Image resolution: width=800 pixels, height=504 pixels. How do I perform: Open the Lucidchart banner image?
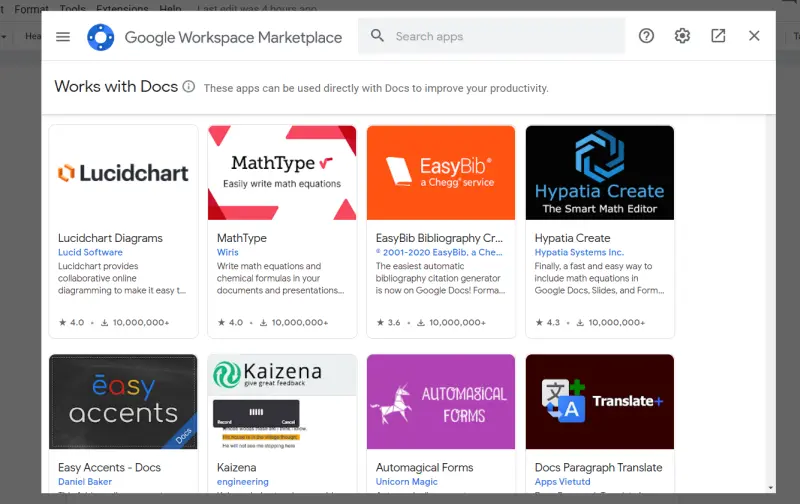(123, 173)
